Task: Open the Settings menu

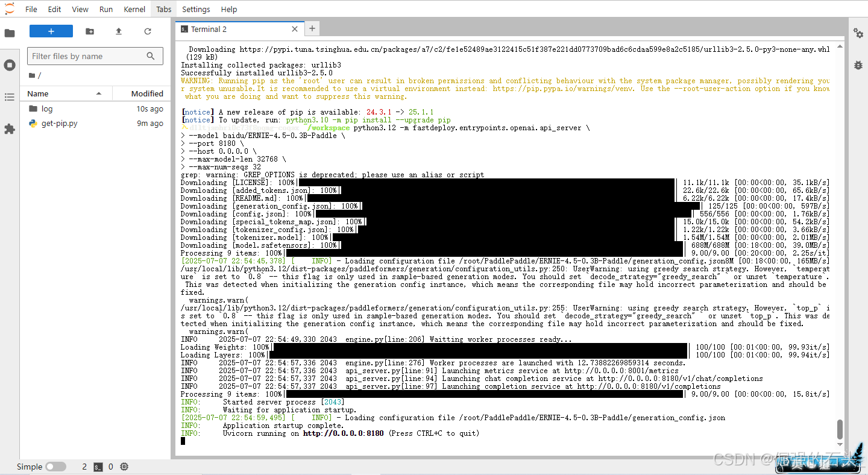Action: tap(196, 9)
